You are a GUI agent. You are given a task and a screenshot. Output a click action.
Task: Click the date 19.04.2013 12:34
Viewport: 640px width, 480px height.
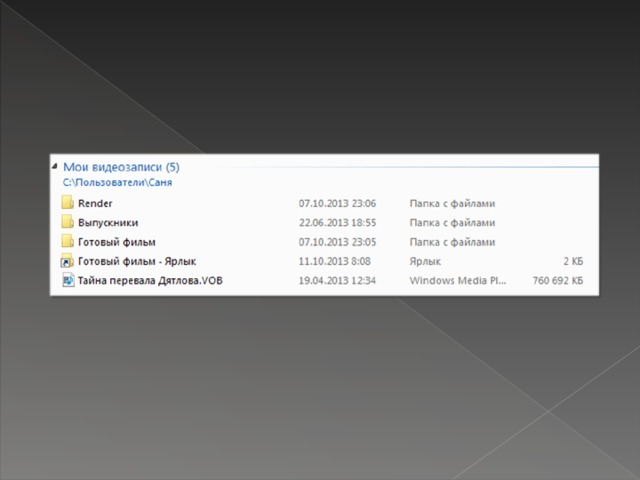point(337,280)
